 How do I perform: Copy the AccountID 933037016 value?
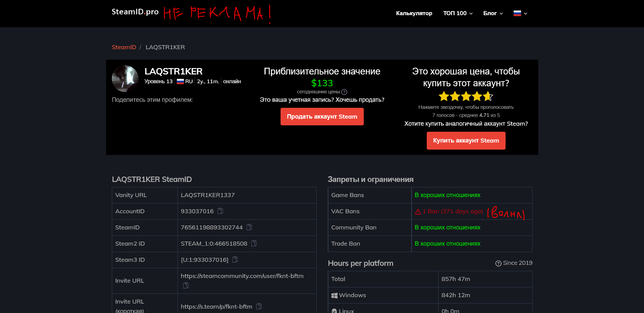[220, 211]
